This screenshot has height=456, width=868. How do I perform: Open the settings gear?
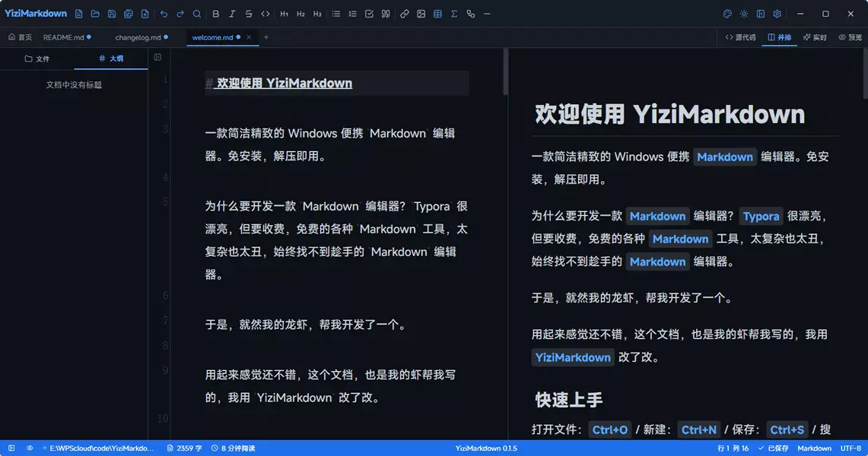777,14
